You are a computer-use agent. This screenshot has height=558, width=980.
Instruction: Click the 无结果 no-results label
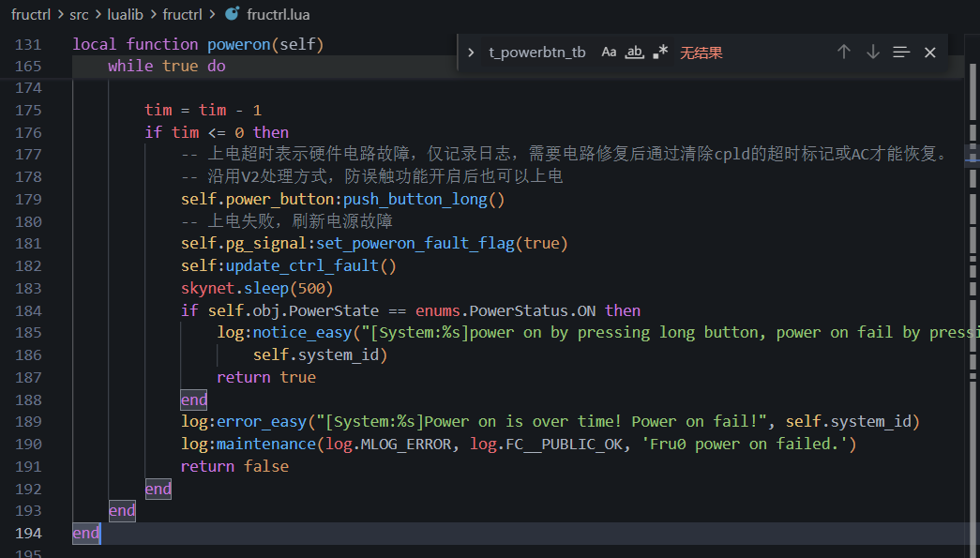tap(701, 53)
